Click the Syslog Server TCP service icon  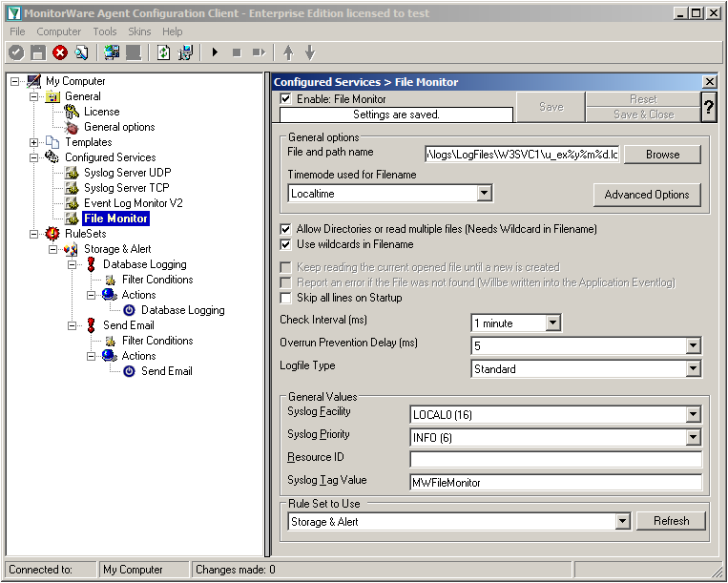tap(72, 188)
